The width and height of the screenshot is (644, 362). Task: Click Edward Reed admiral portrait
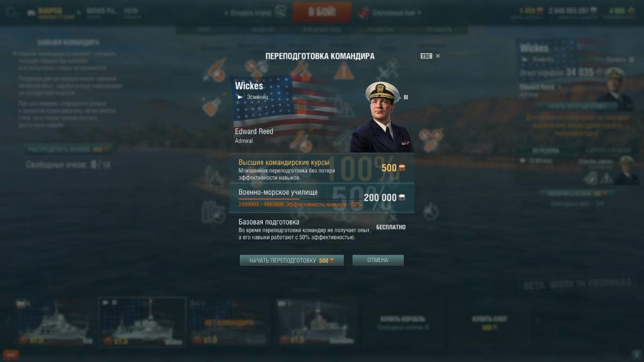tap(382, 117)
